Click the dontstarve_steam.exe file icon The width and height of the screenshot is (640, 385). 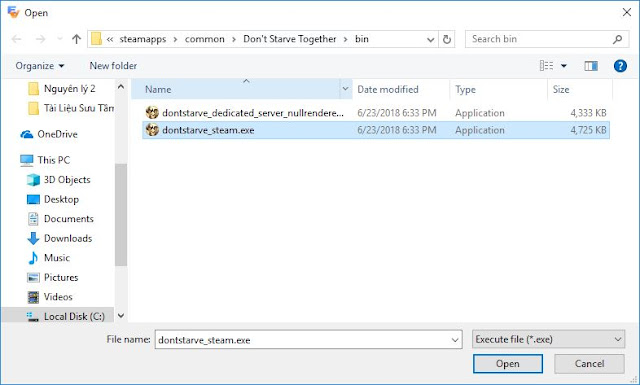point(152,130)
